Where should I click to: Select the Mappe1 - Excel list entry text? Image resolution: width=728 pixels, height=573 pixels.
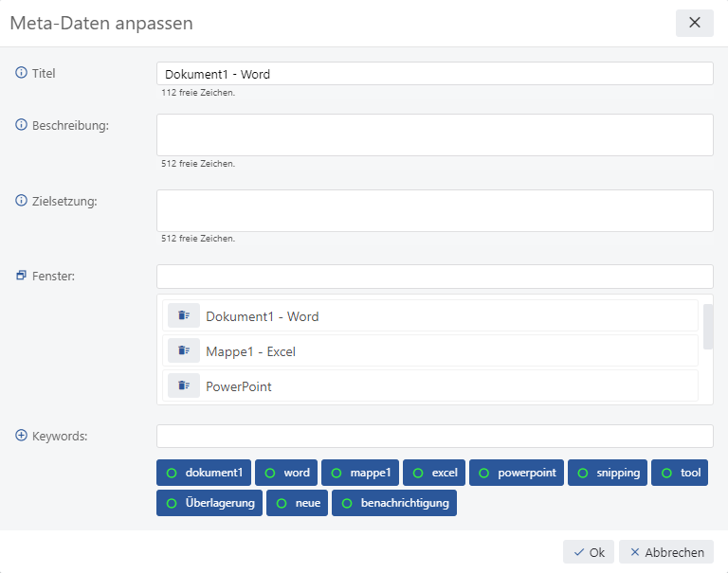click(250, 351)
